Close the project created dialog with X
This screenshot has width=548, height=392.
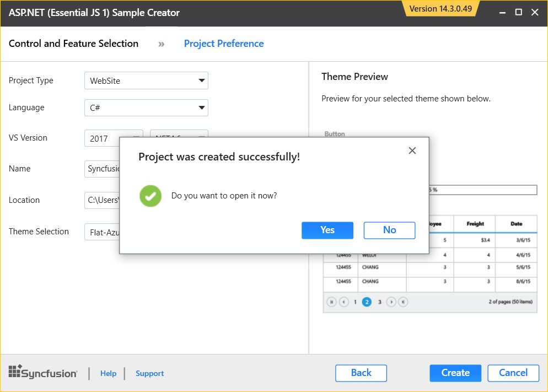click(x=412, y=151)
